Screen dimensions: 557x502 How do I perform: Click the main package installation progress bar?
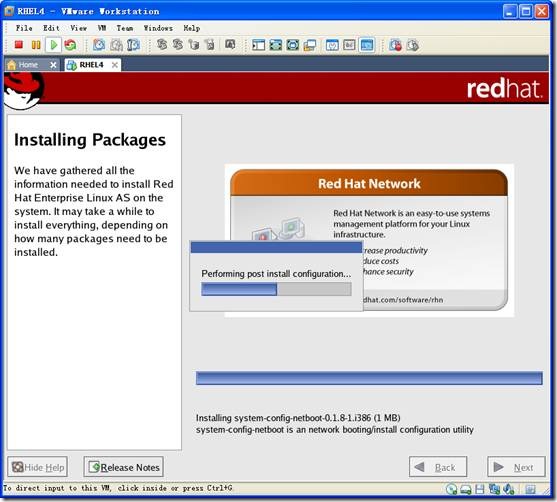coord(369,378)
